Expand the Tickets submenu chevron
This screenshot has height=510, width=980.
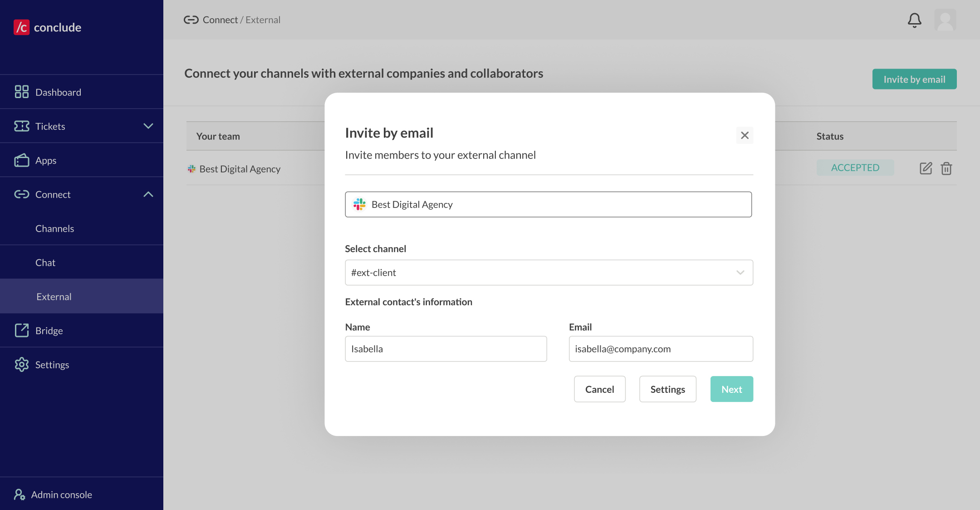click(x=148, y=126)
